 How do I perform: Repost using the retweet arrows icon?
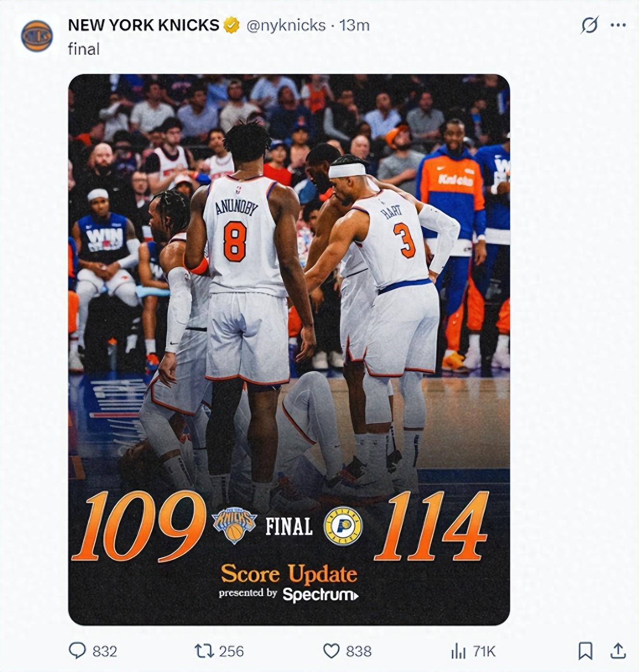coord(203,651)
